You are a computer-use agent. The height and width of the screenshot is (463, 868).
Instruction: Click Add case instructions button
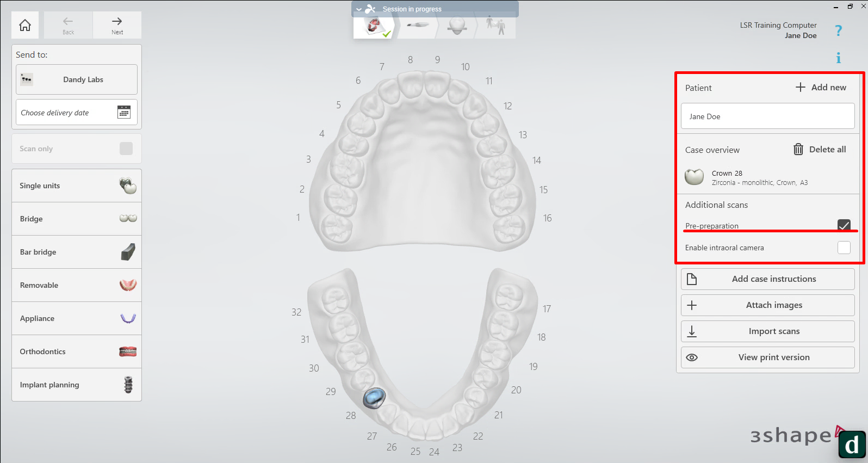[x=767, y=279]
